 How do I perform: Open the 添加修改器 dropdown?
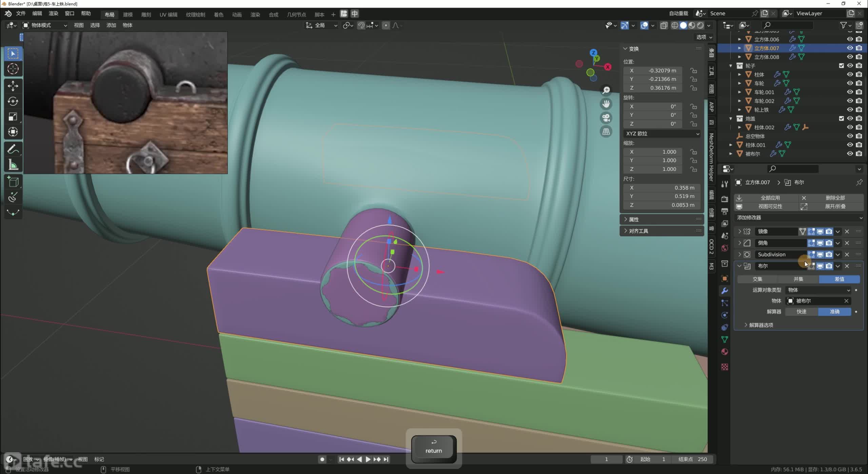tap(798, 218)
